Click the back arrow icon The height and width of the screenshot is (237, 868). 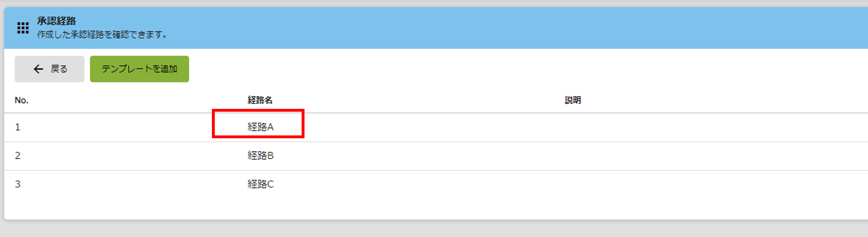point(38,69)
